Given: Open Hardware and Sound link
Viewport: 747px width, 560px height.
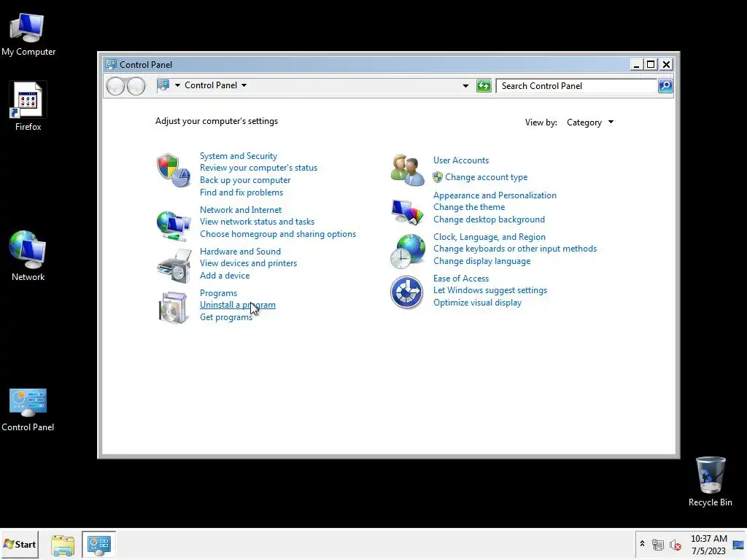Looking at the screenshot, I should 240,251.
